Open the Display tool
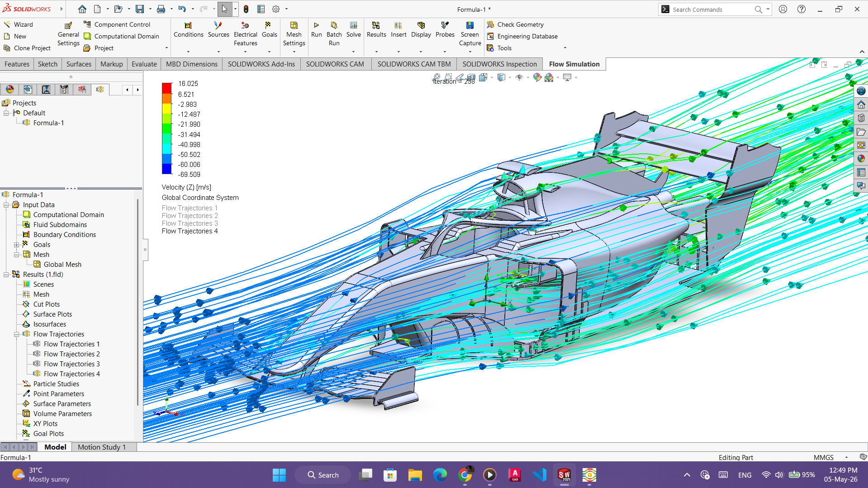This screenshot has height=488, width=868. [x=421, y=30]
